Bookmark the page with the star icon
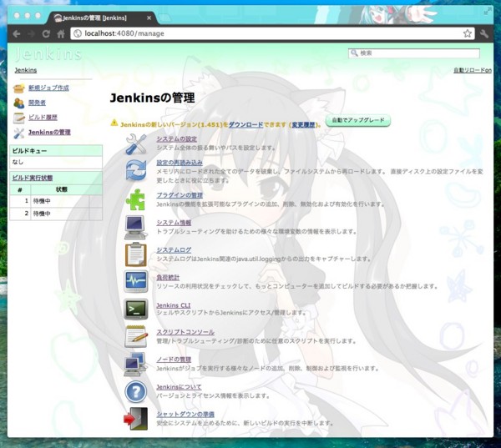The image size is (501, 448). point(468,33)
